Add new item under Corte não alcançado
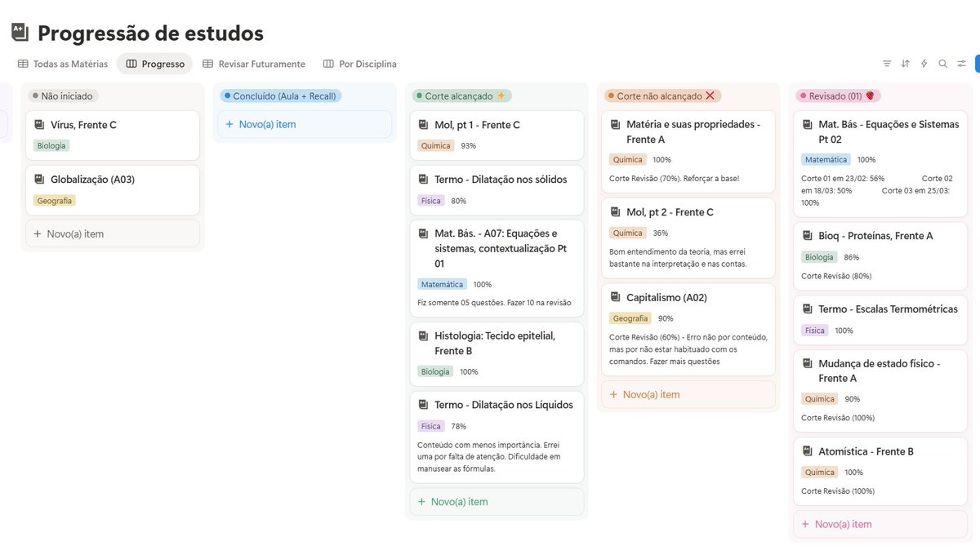The width and height of the screenshot is (980, 555). pos(688,394)
